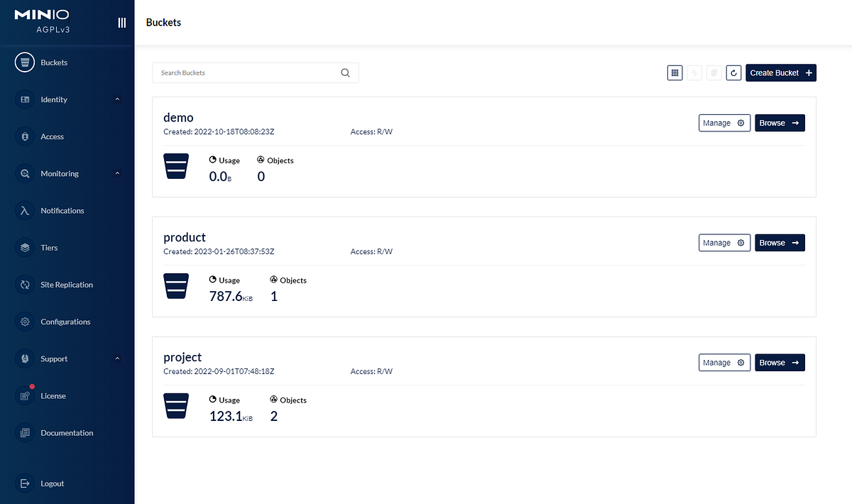Open the License page
This screenshot has height=504, width=852.
[x=24, y=395]
